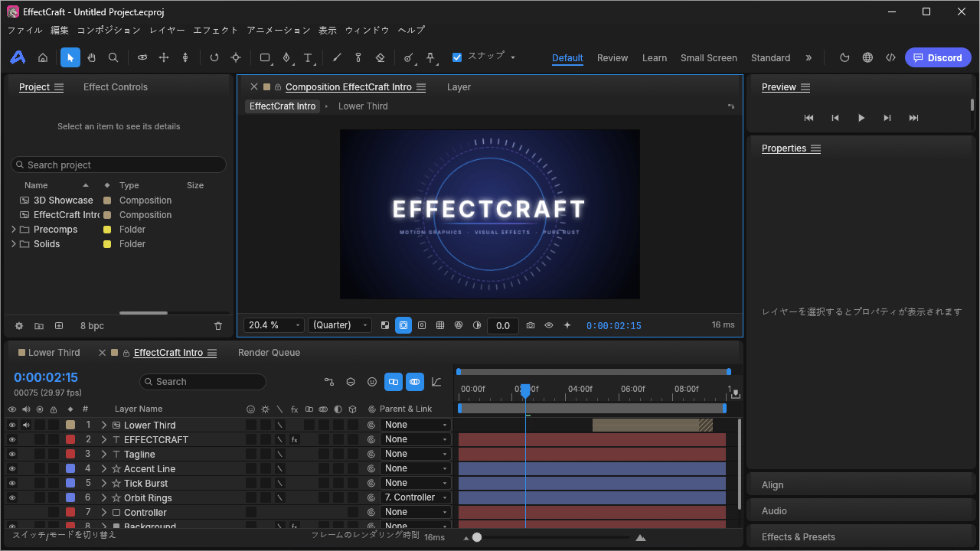Click the Discord button
Viewport: 980px width, 551px height.
(x=938, y=57)
